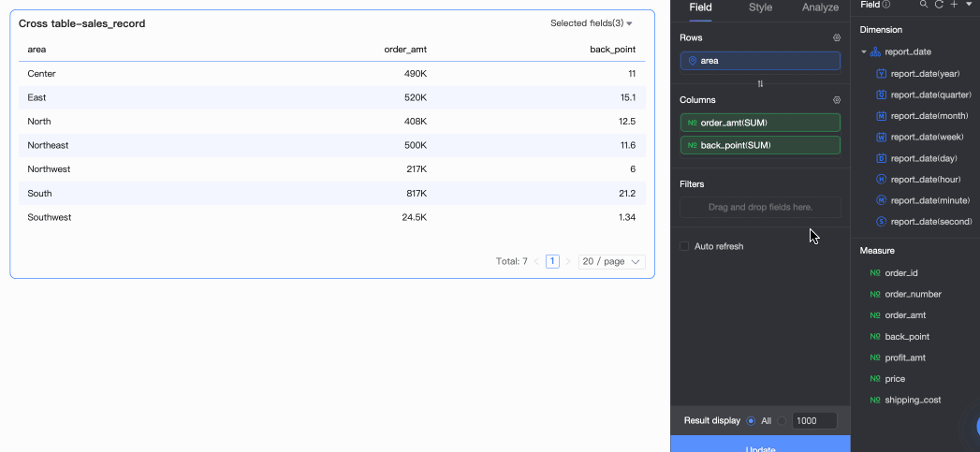Select the report_date(quarter) calendar icon
Screen dimensions: 980x452
point(881,95)
